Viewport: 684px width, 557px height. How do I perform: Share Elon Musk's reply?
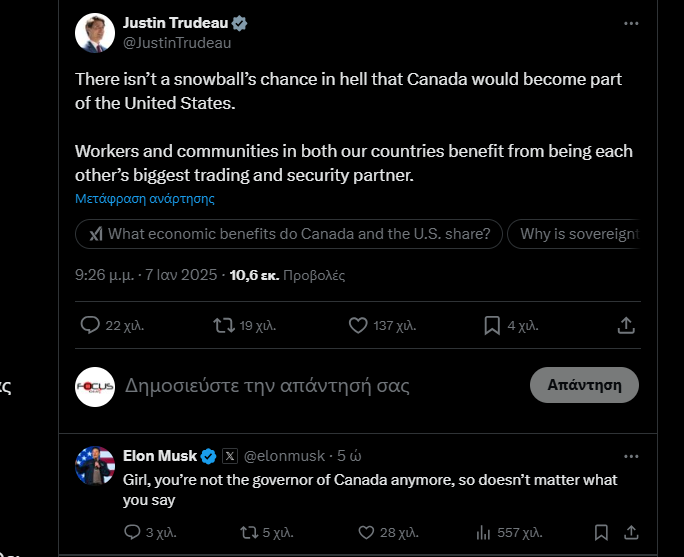pos(631,532)
